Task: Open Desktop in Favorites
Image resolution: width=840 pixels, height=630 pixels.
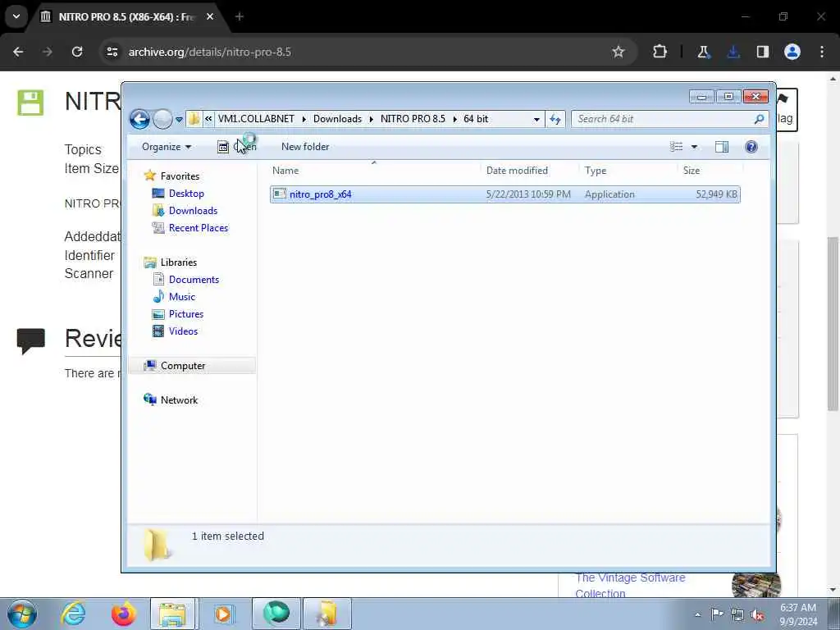Action: [186, 194]
